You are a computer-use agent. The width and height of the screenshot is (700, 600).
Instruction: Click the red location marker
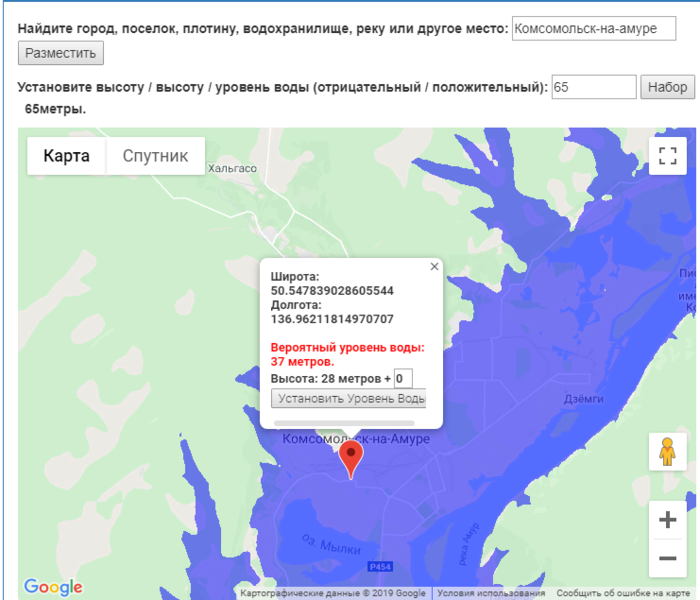click(x=351, y=460)
